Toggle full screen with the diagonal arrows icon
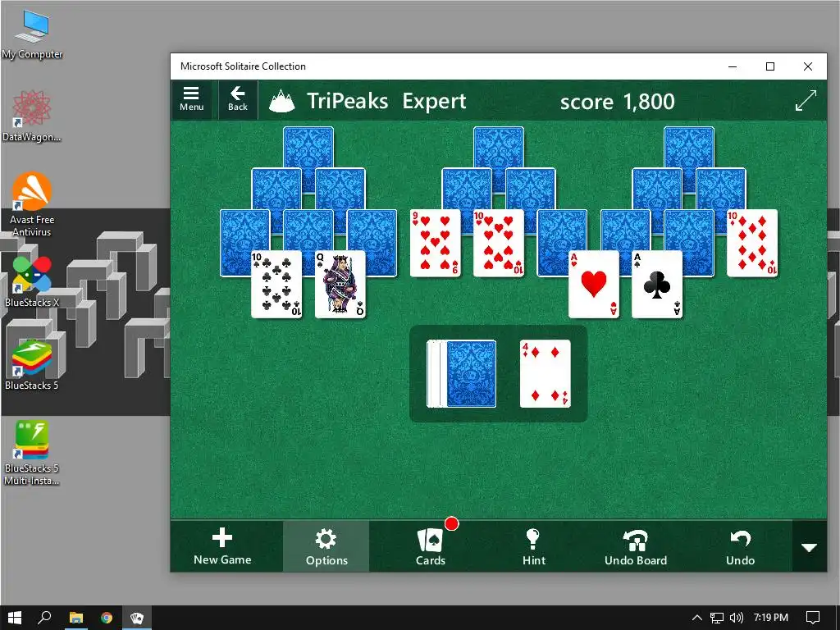840x630 pixels. pyautogui.click(x=806, y=100)
